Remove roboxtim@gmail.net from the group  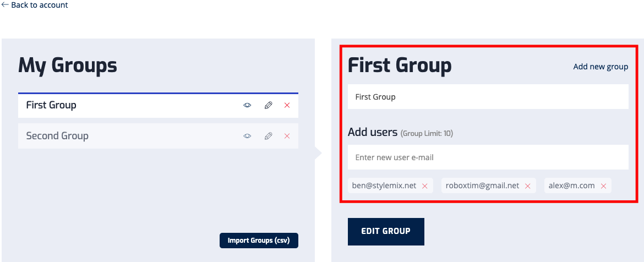(x=527, y=186)
